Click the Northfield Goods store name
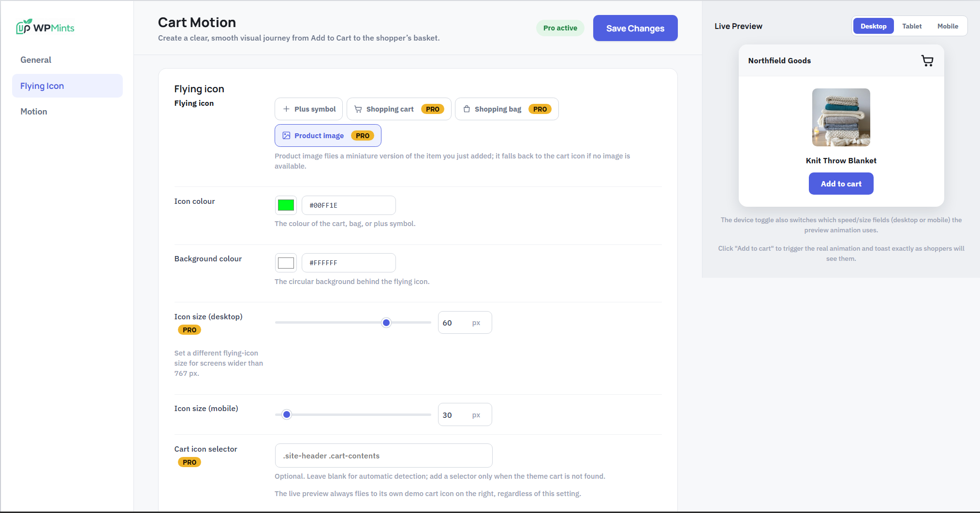 pos(779,60)
